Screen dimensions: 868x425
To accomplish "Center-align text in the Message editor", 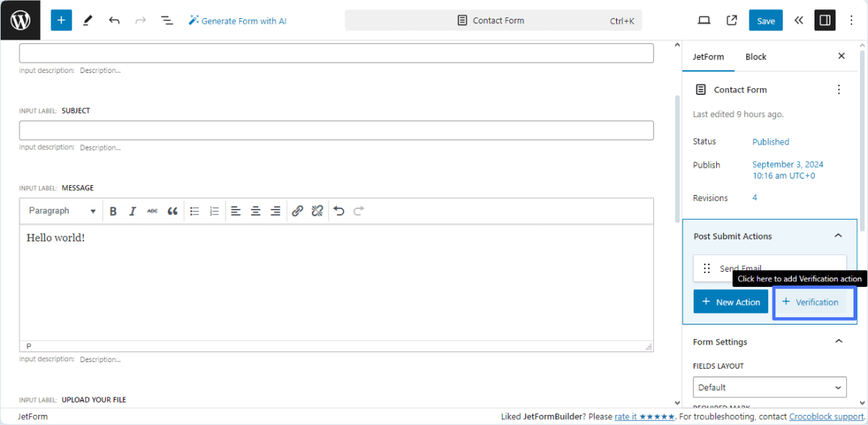I will (x=255, y=210).
